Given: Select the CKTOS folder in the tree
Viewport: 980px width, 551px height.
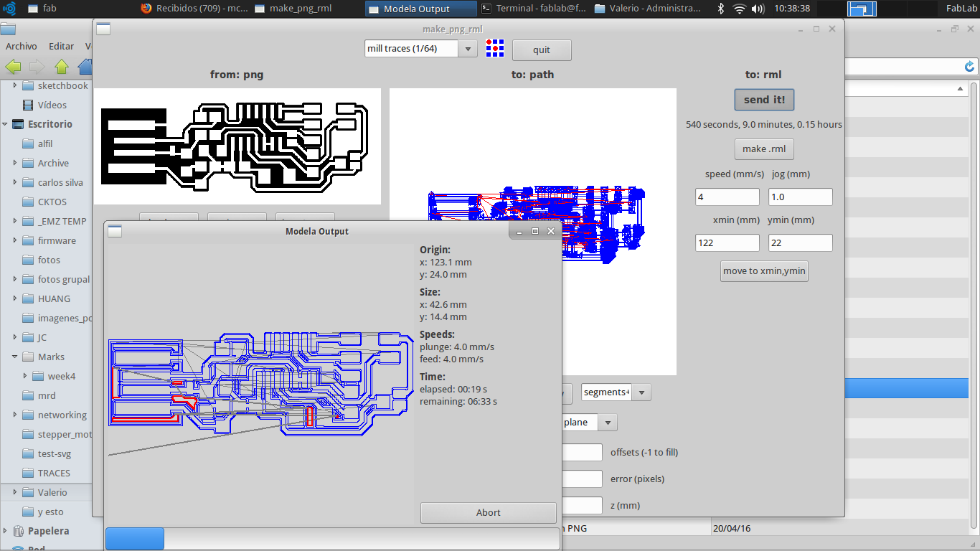Looking at the screenshot, I should (x=52, y=202).
